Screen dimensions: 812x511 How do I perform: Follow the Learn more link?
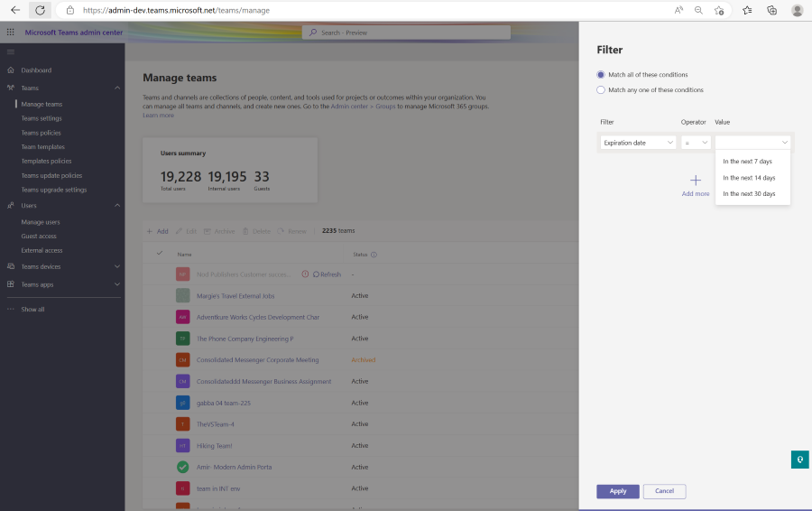159,115
